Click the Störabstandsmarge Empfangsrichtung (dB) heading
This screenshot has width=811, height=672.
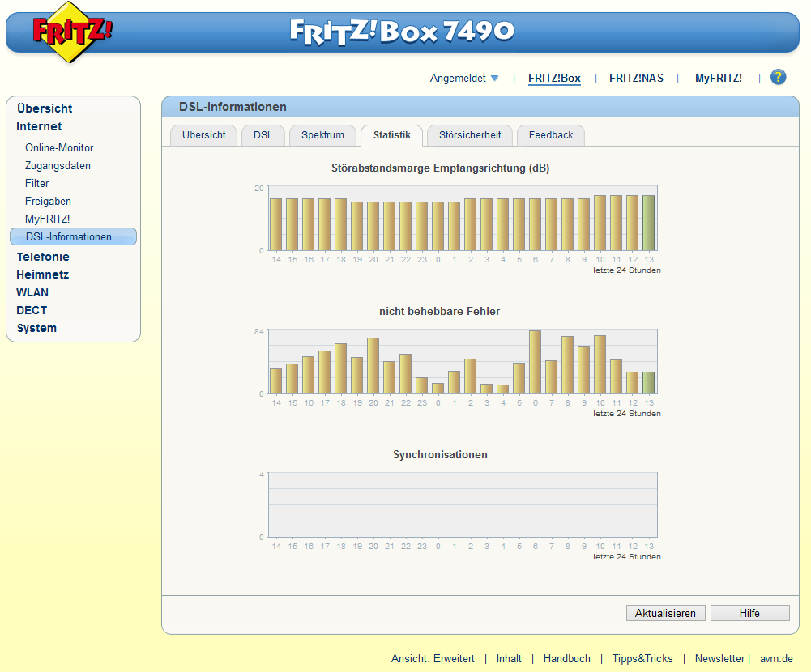(x=440, y=168)
